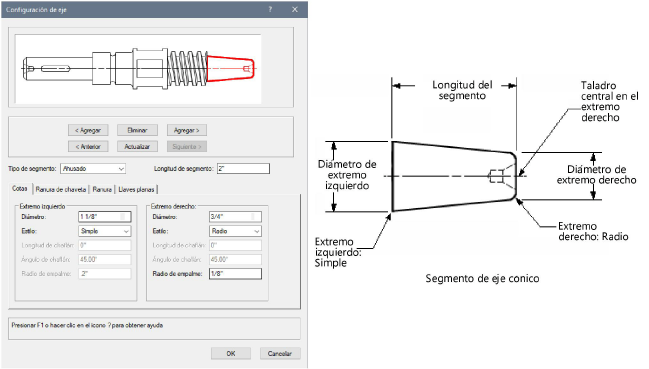This screenshot has width=649, height=369.
Task: Click the left end Diámetro field
Action: 105,217
